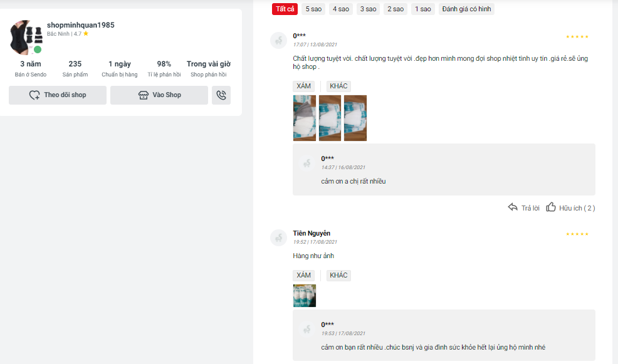Show only 1 sao reviews
Image resolution: width=618 pixels, height=364 pixels.
(422, 9)
